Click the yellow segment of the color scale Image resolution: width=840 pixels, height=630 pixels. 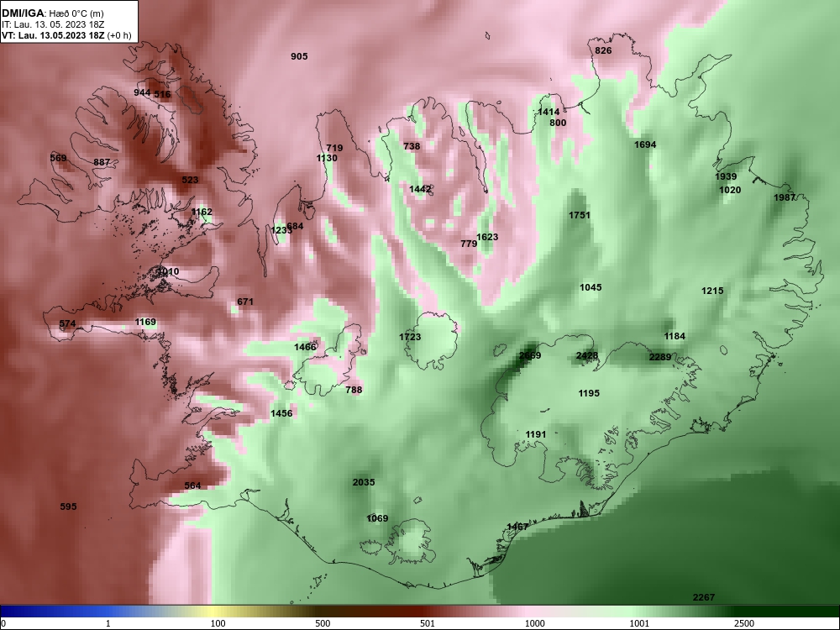pos(214,612)
